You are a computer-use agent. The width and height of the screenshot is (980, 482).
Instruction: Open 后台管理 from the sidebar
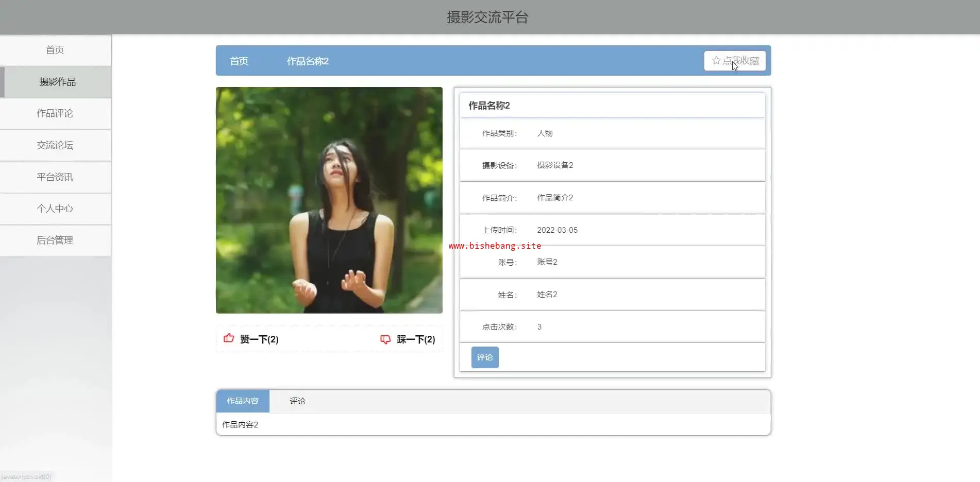[x=55, y=240]
